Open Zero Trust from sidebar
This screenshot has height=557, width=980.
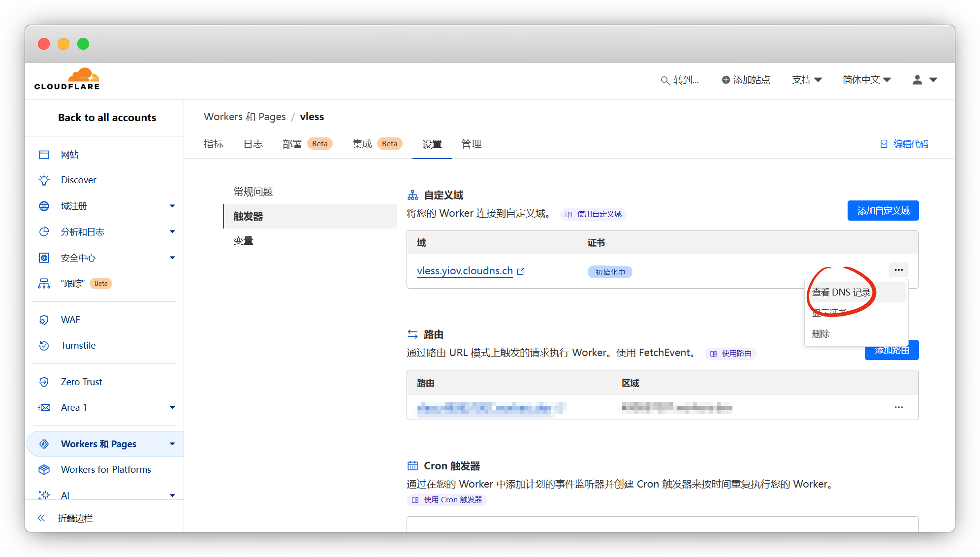point(81,382)
